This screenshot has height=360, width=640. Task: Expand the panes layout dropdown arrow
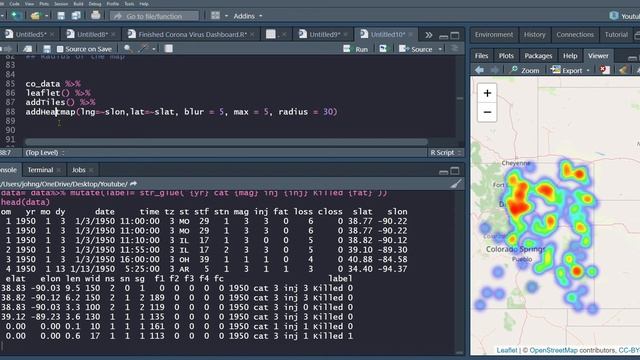point(226,16)
